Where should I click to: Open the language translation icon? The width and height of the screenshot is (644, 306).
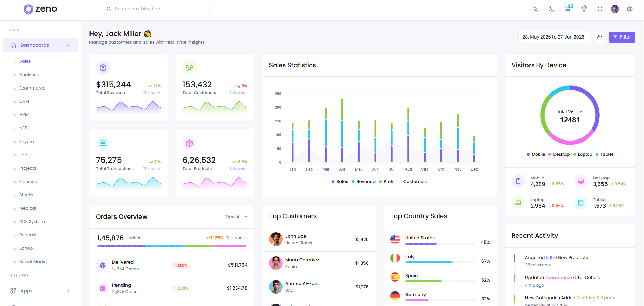coord(535,9)
